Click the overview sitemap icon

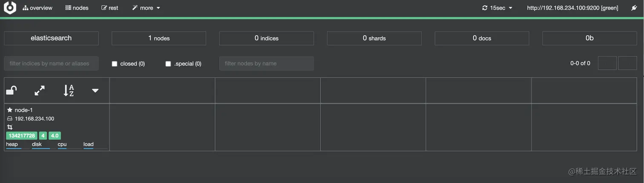pos(26,8)
